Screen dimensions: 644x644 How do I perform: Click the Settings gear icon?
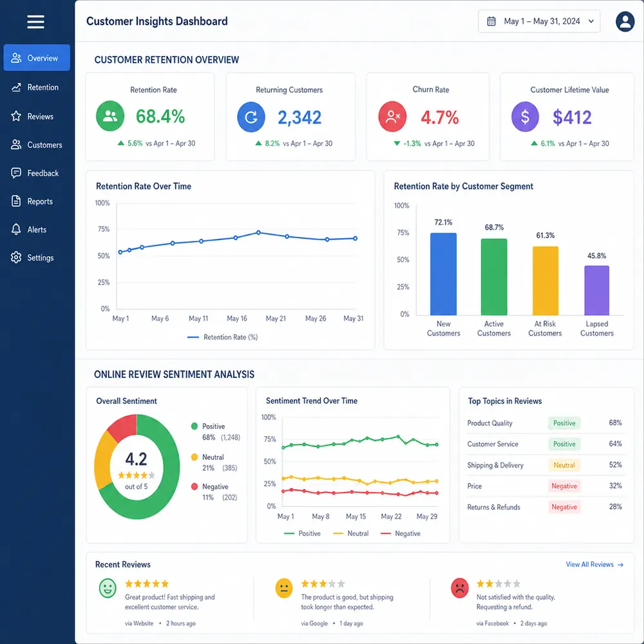pyautogui.click(x=16, y=258)
